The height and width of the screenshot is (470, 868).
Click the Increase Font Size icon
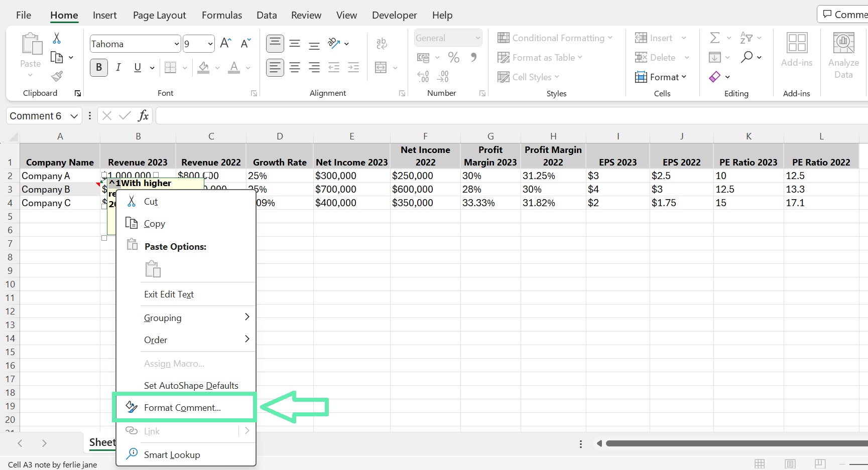pyautogui.click(x=226, y=44)
